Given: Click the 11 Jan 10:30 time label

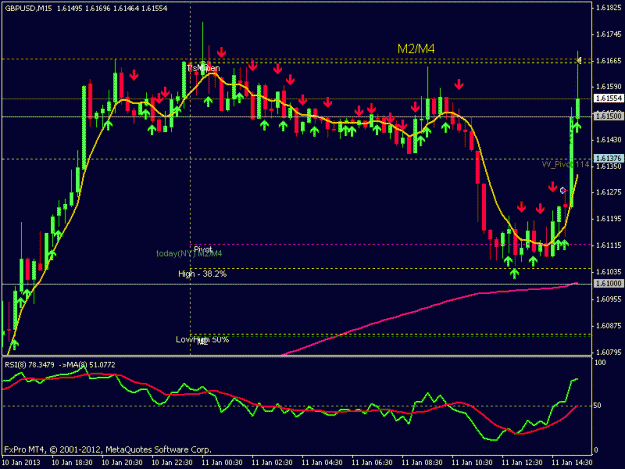Looking at the screenshot, I should pos(472,463).
